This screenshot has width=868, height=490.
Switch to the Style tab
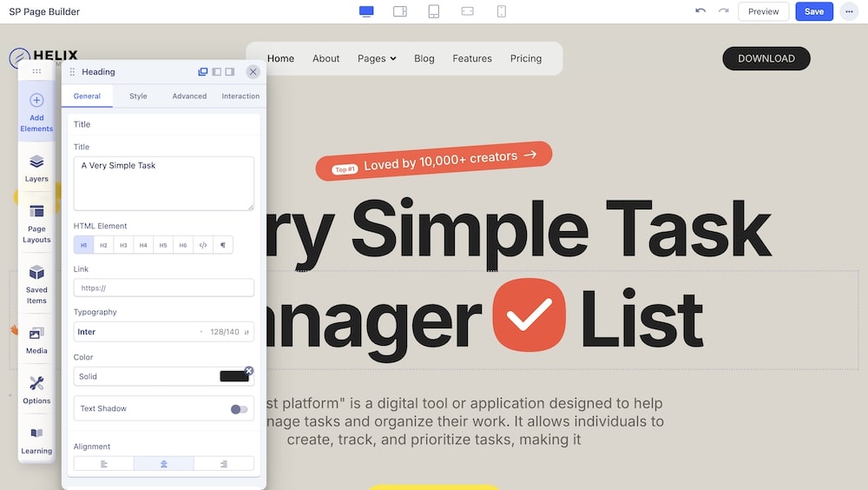[x=138, y=96]
